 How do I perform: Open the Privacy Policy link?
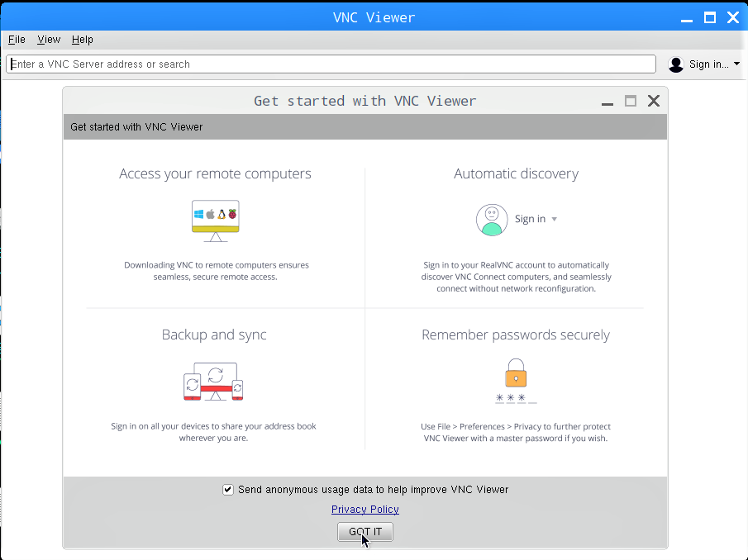[365, 509]
